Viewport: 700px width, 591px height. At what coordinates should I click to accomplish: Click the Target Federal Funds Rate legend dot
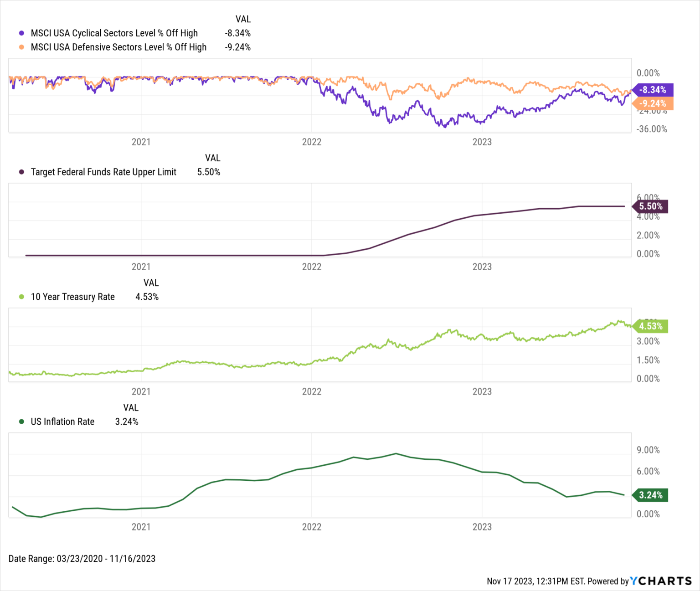[21, 172]
